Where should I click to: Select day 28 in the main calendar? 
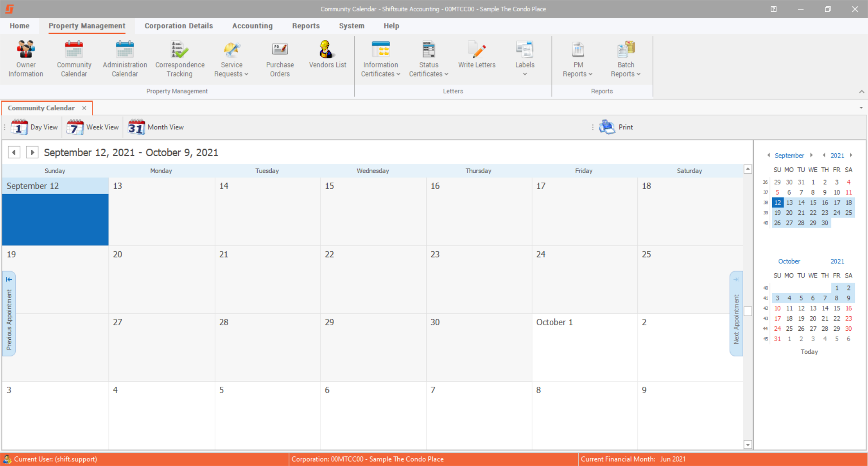tap(268, 347)
